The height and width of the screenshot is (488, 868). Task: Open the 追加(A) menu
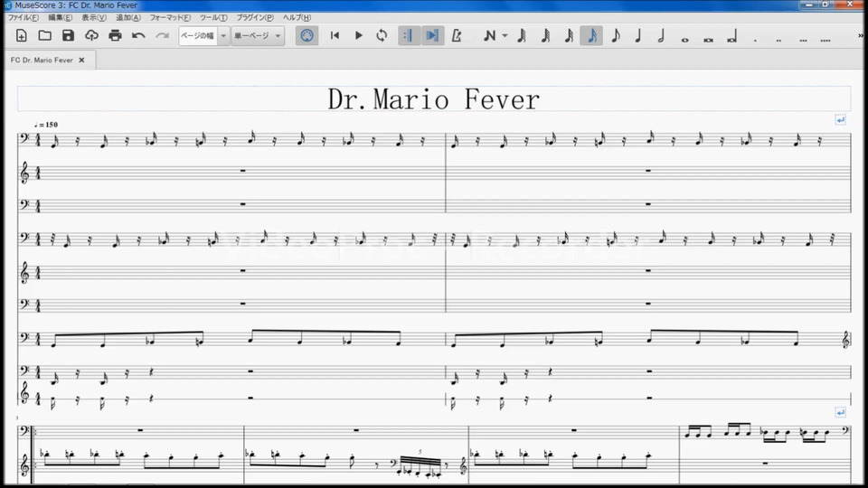127,18
